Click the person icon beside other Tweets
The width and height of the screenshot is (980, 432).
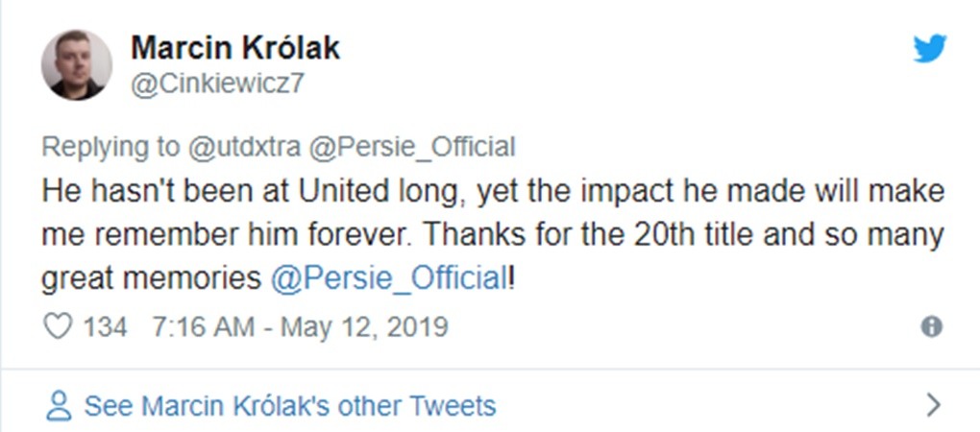[x=60, y=405]
